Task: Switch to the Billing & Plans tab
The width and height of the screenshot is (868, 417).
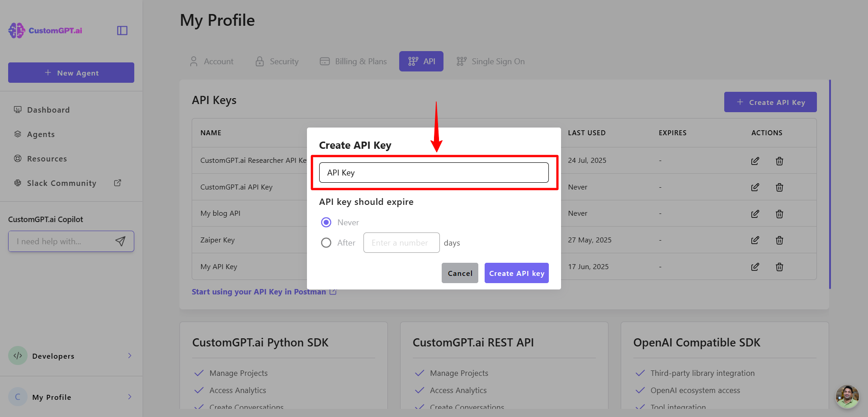Action: click(353, 62)
